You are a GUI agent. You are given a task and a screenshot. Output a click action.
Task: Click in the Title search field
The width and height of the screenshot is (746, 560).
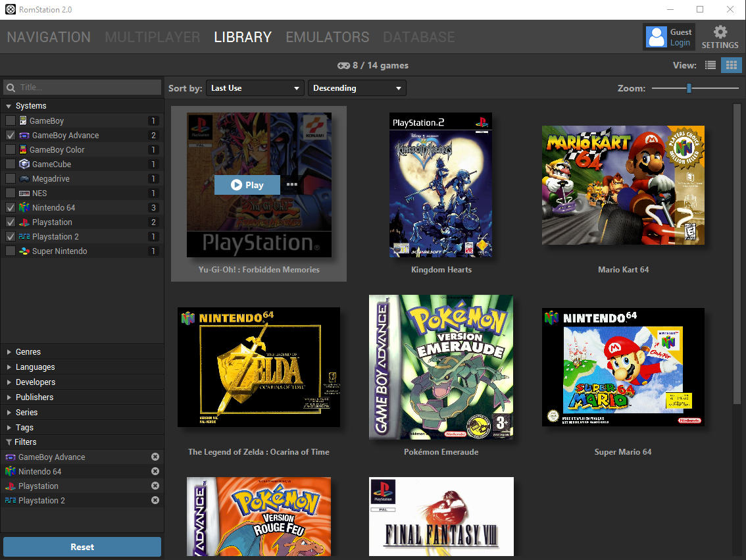pos(82,88)
